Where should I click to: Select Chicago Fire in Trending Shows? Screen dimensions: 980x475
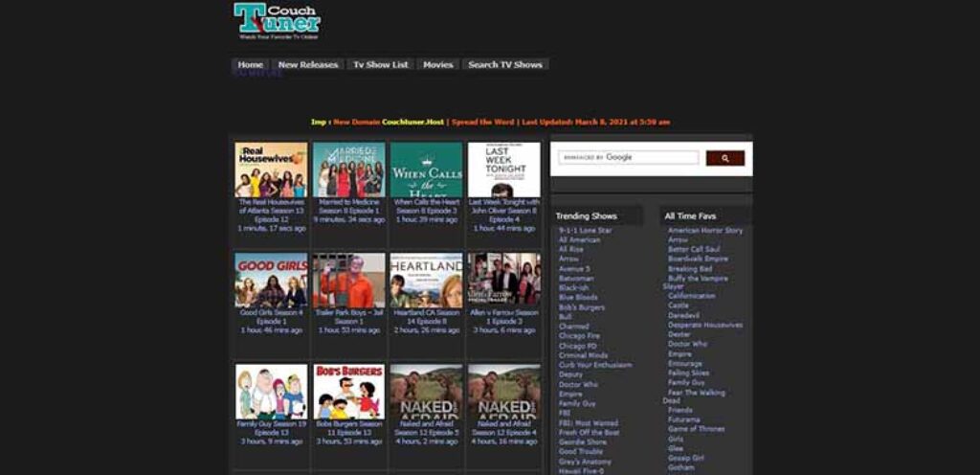(x=579, y=336)
